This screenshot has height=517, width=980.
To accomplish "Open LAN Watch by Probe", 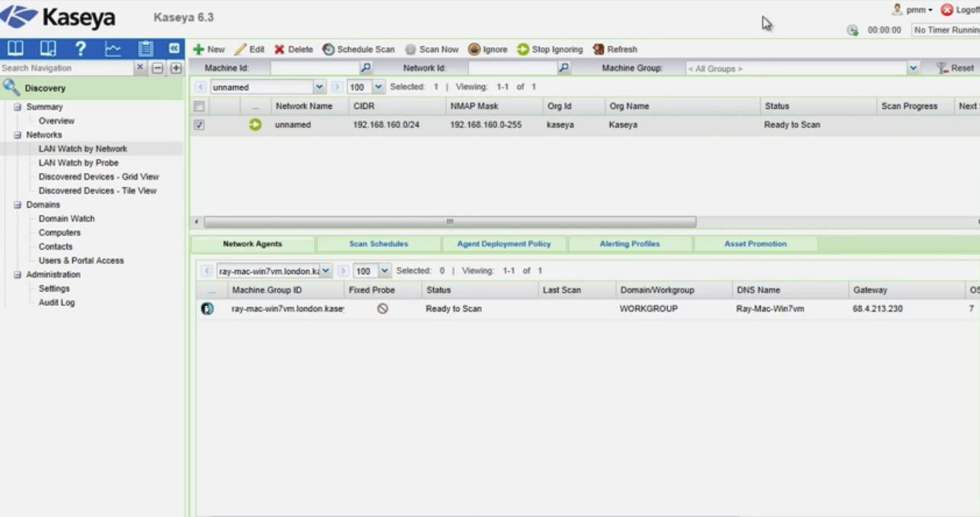I will [x=78, y=163].
